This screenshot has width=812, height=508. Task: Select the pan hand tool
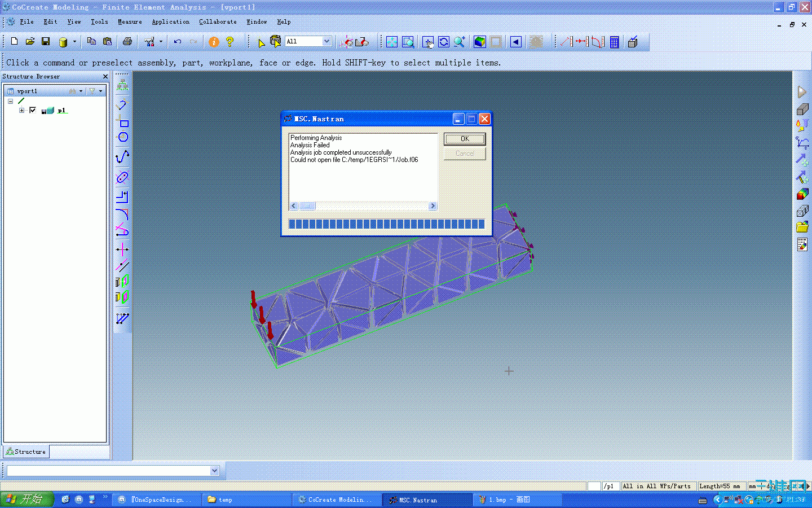click(x=428, y=42)
